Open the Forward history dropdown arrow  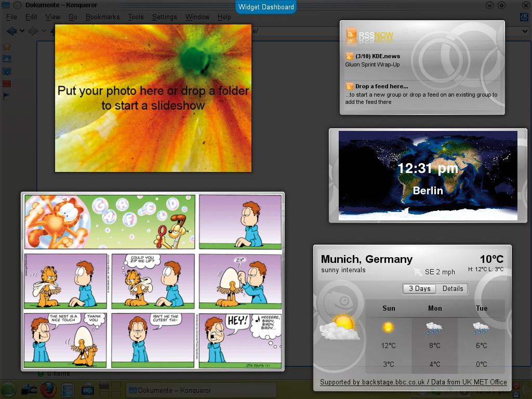click(44, 31)
